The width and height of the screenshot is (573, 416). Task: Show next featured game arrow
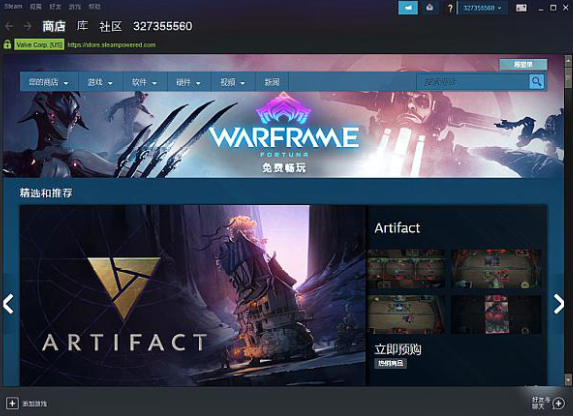pyautogui.click(x=558, y=304)
